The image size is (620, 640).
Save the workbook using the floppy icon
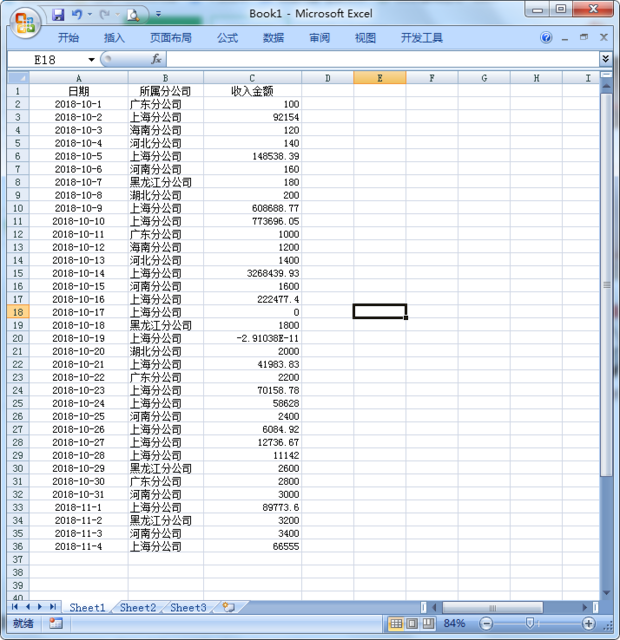[x=58, y=15]
